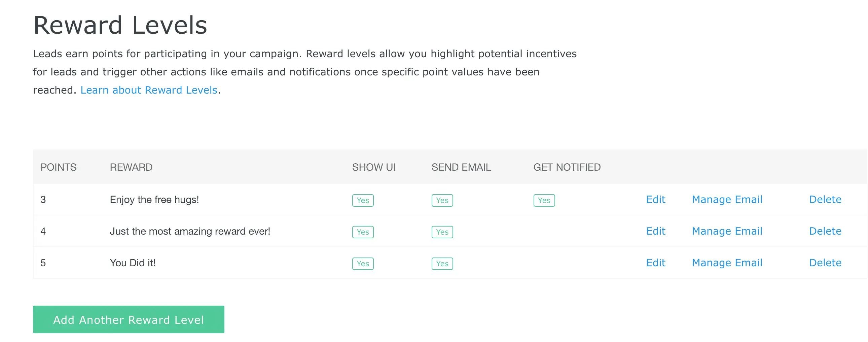The height and width of the screenshot is (342, 868).
Task: Delete the 'Enjoy the free hugs!' reward
Action: click(x=825, y=200)
